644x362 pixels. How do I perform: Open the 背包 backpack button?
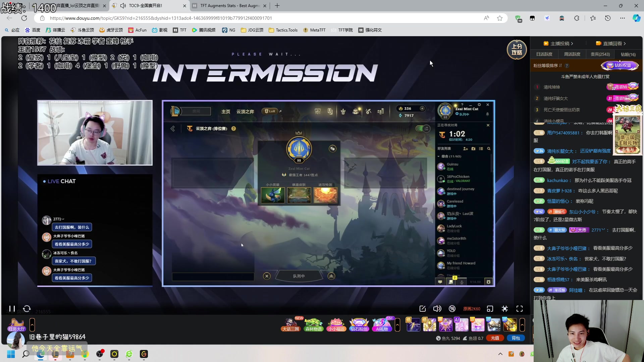pyautogui.click(x=516, y=338)
